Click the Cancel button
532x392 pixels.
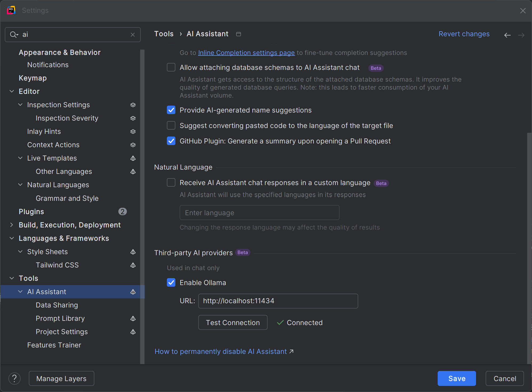(x=505, y=378)
